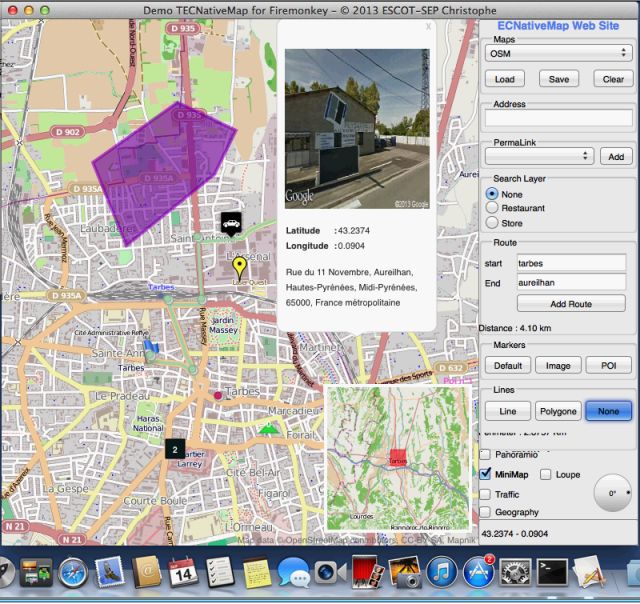
Task: Open Calendar showing 14 in dock
Action: (x=183, y=572)
